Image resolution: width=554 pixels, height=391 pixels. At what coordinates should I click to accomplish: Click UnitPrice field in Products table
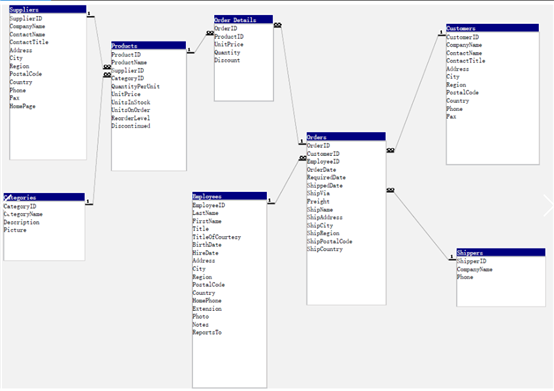(x=126, y=94)
